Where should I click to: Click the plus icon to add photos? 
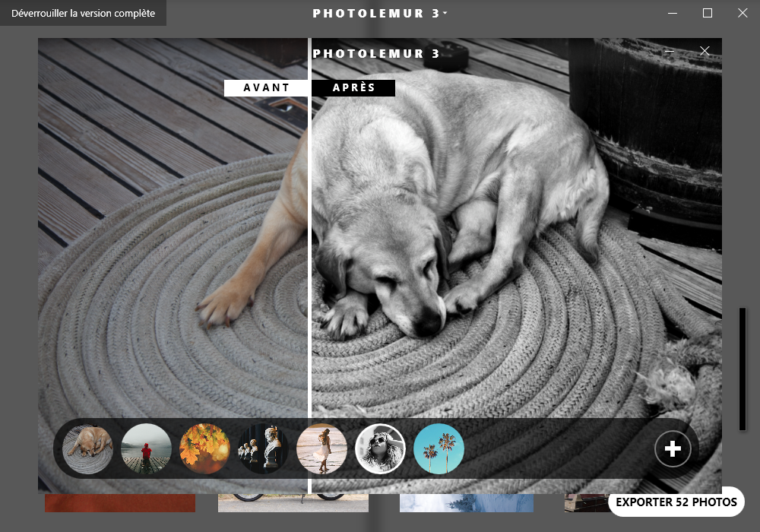(673, 448)
